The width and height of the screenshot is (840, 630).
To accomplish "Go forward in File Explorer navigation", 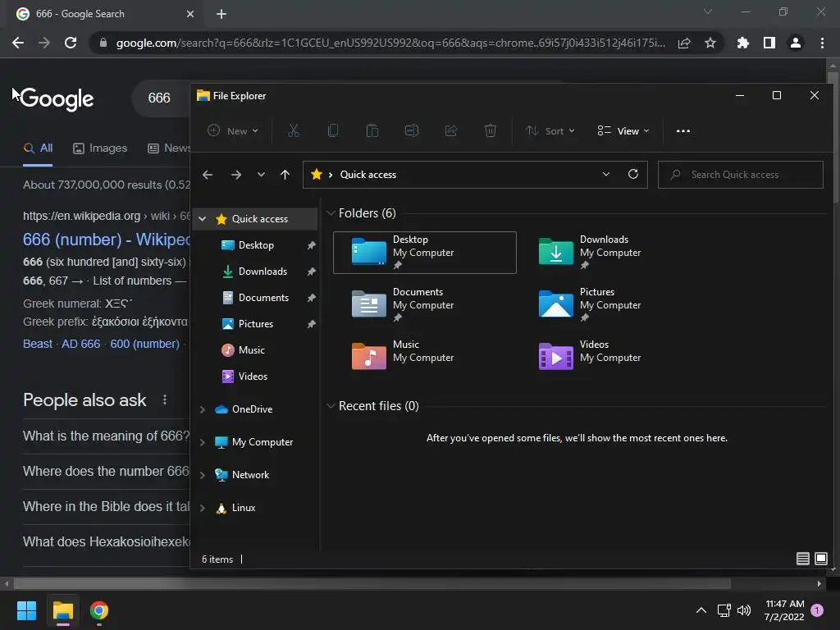I will [x=235, y=175].
